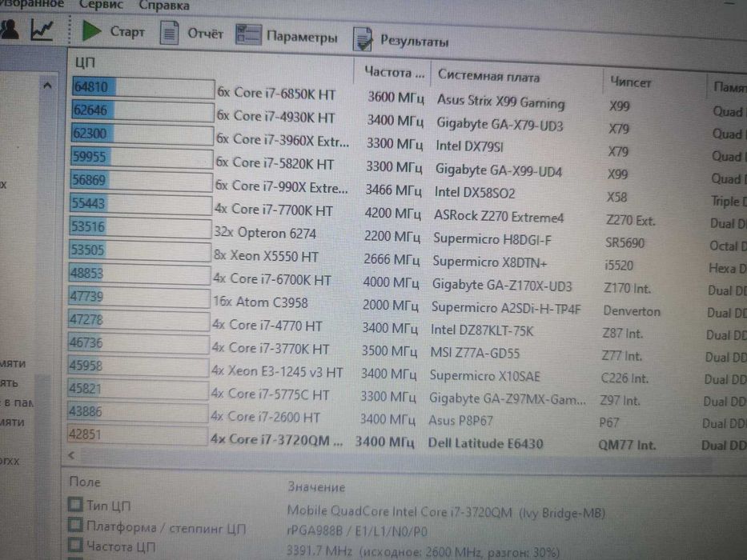Select row 4x Core i7-5775C HT
This screenshot has height=560, width=747.
click(270, 394)
